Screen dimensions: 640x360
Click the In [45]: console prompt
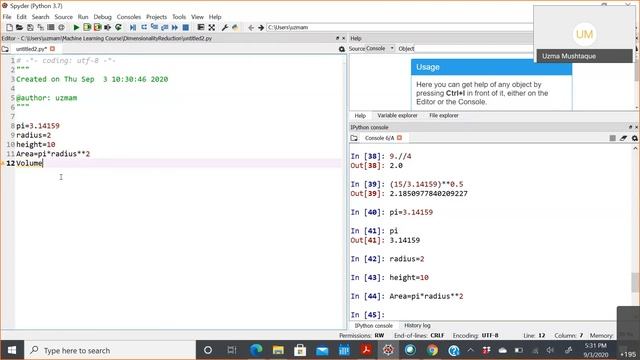[368, 315]
